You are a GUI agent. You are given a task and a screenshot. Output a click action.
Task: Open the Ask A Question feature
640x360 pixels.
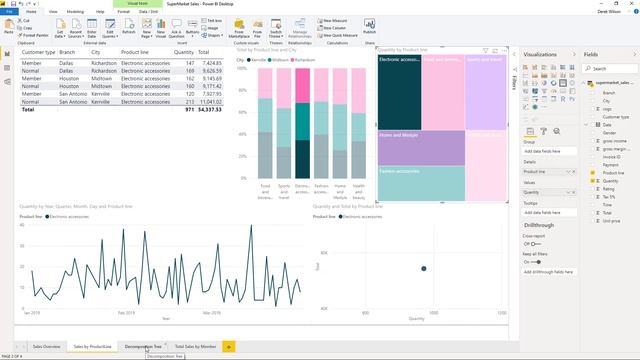tap(176, 28)
